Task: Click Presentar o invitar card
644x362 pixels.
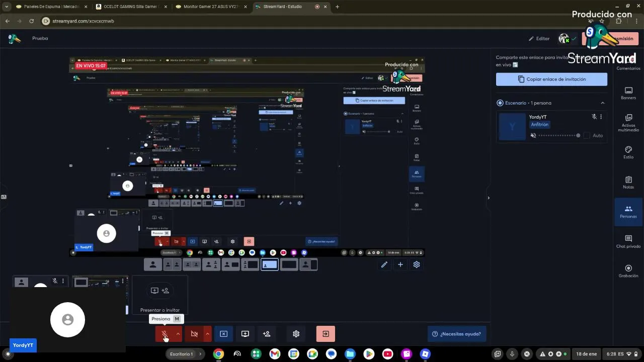Action: pos(160,295)
